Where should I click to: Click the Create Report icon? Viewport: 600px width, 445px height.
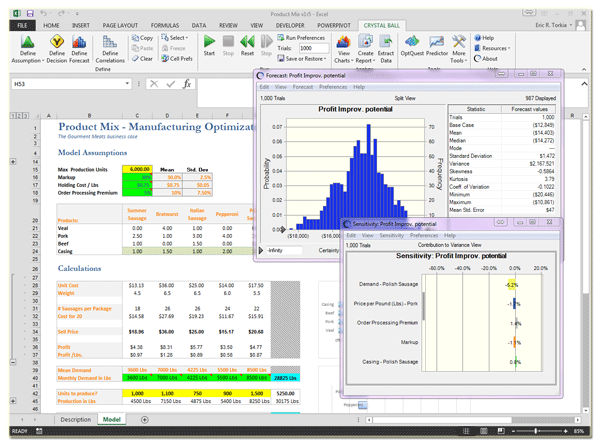point(365,41)
